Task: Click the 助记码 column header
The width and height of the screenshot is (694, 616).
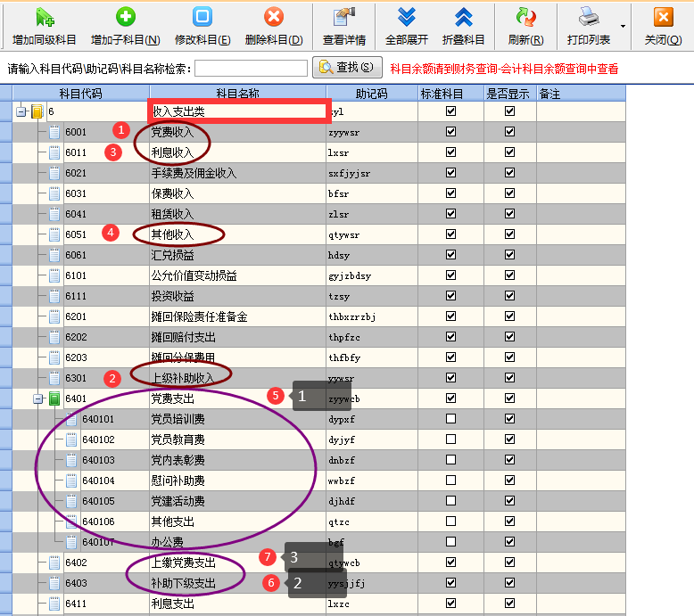Action: (x=372, y=94)
